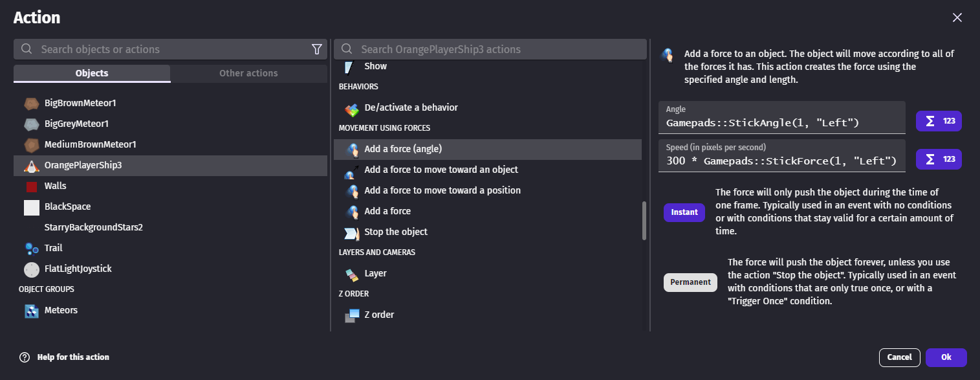Screen dimensions: 980x380
Task: Open expression editor for Speed field
Action: 938,159
